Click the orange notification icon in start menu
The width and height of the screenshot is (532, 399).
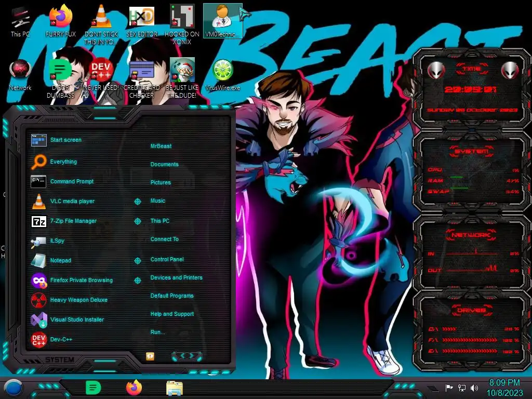point(150,356)
